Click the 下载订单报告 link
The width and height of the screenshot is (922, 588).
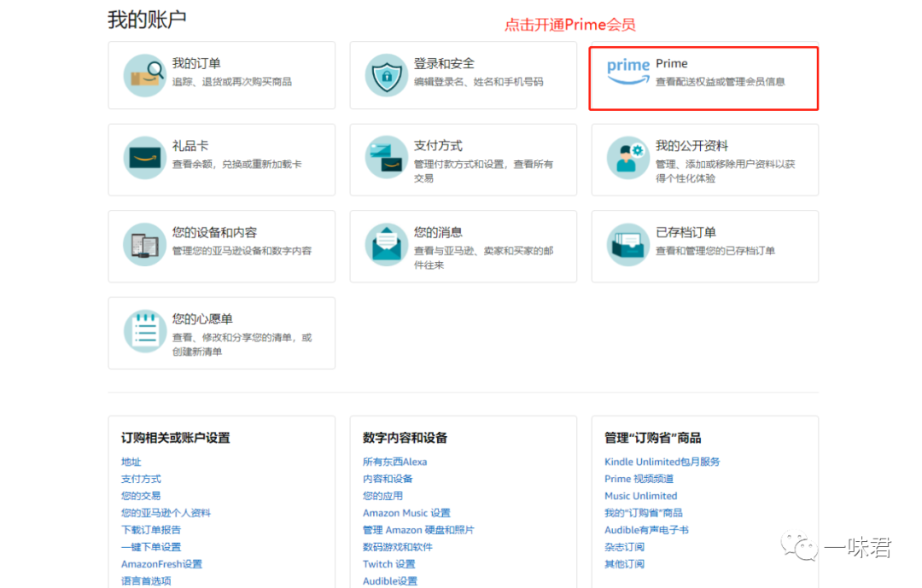coord(151,530)
